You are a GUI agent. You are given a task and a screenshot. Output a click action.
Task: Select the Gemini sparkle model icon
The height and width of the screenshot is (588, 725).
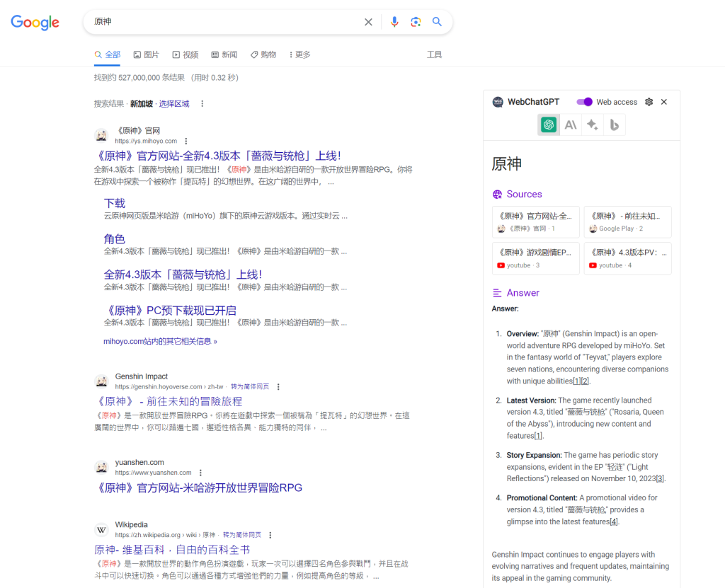pos(593,125)
